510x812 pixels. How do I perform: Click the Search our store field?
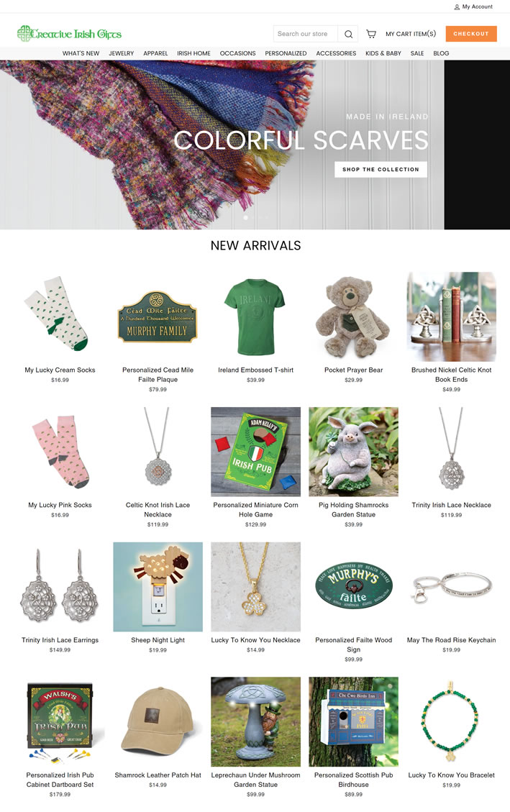[306, 35]
